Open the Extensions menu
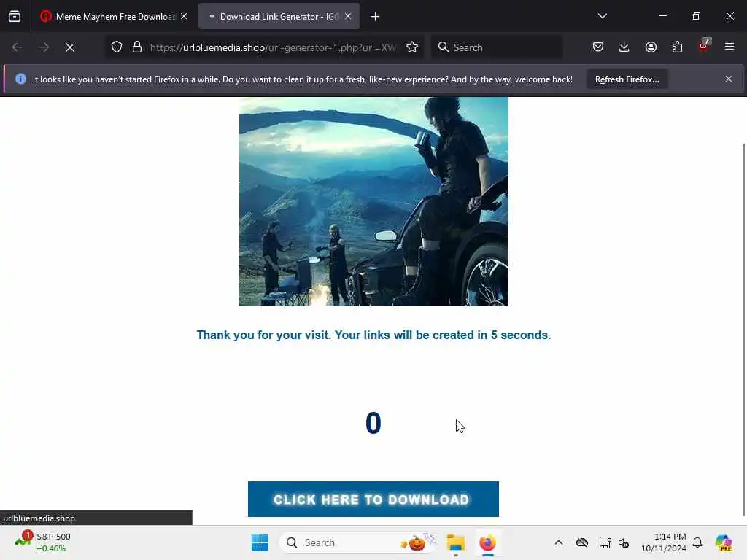 pos(677,47)
